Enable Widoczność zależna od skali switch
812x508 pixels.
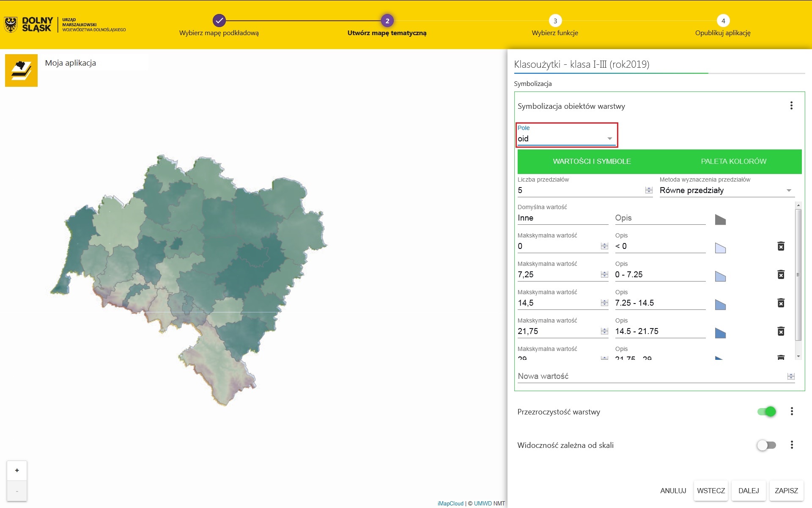tap(766, 445)
